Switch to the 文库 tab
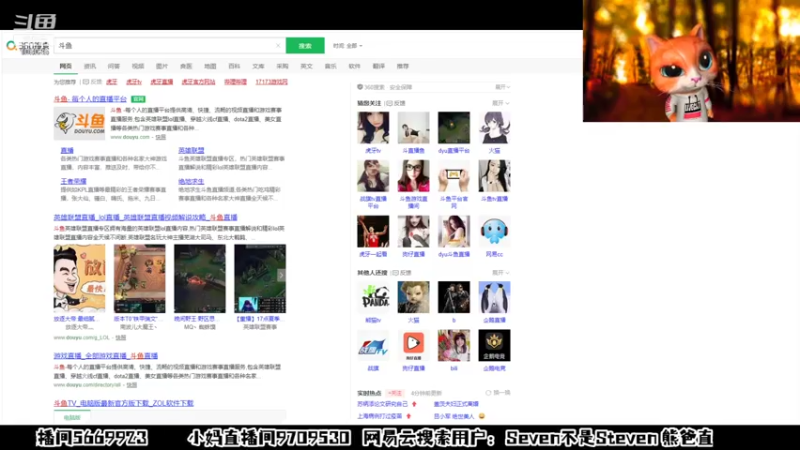The image size is (800, 450). [258, 66]
